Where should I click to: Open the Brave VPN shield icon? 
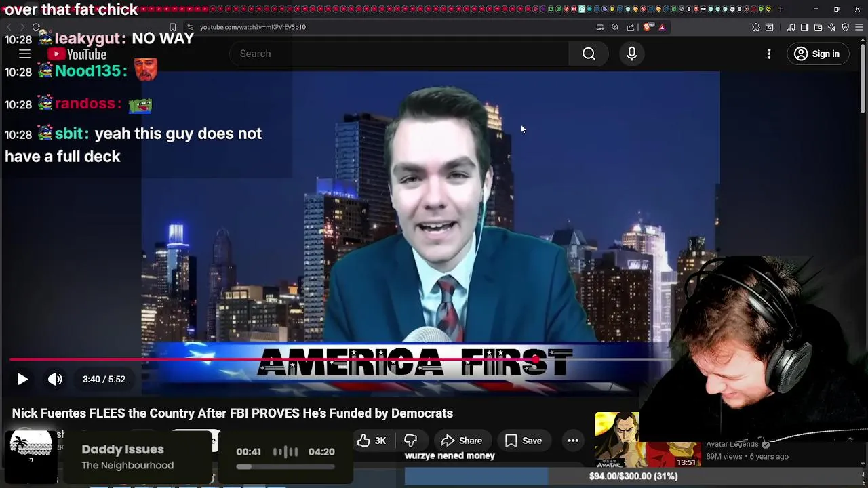coord(845,27)
